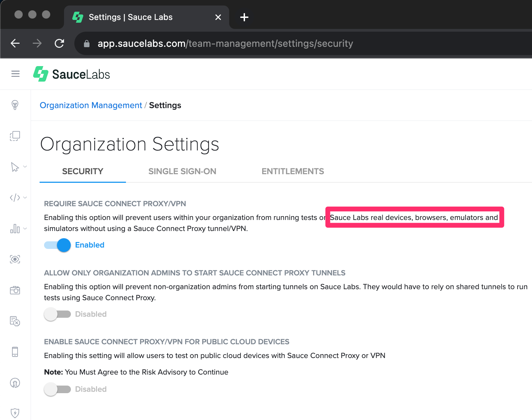Open a new browser tab
532x420 pixels.
coord(244,17)
